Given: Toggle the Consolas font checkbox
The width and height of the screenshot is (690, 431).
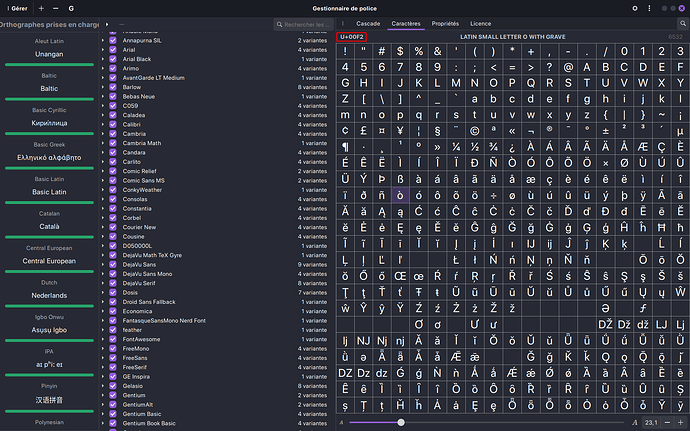Looking at the screenshot, I should coord(113,199).
